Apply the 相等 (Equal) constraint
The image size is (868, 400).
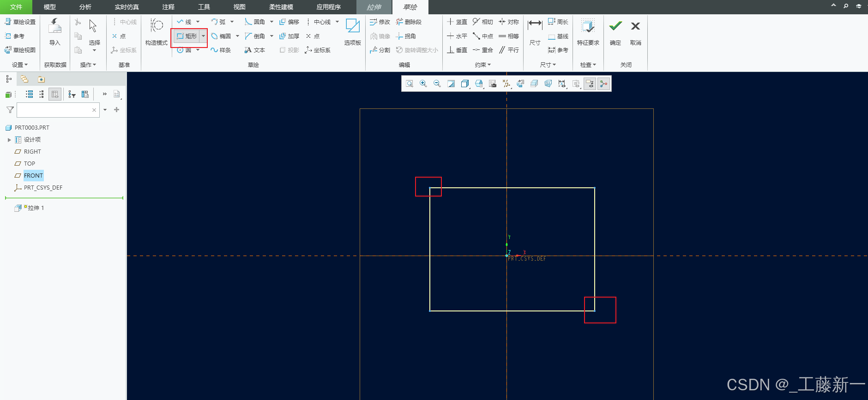click(509, 36)
